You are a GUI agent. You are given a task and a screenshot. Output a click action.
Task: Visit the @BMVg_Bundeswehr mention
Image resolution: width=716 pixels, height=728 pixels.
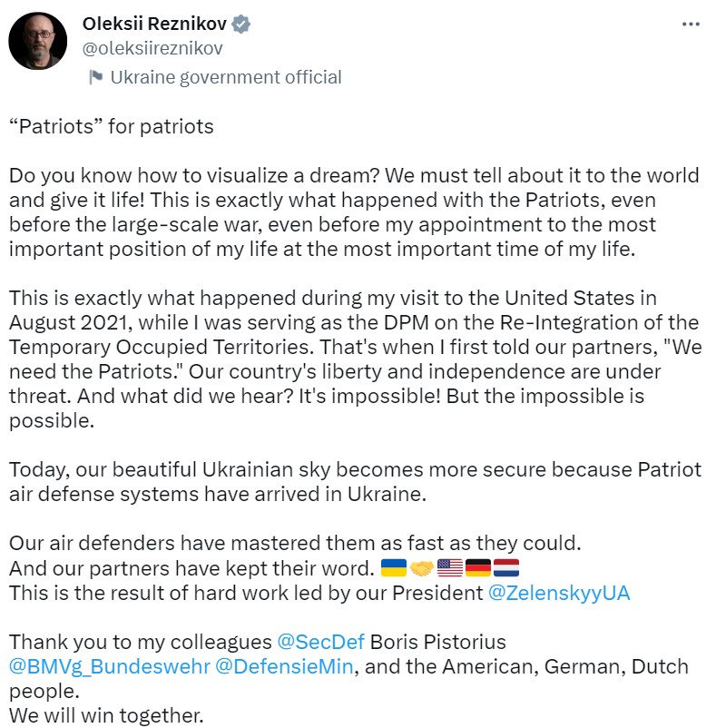(x=108, y=667)
